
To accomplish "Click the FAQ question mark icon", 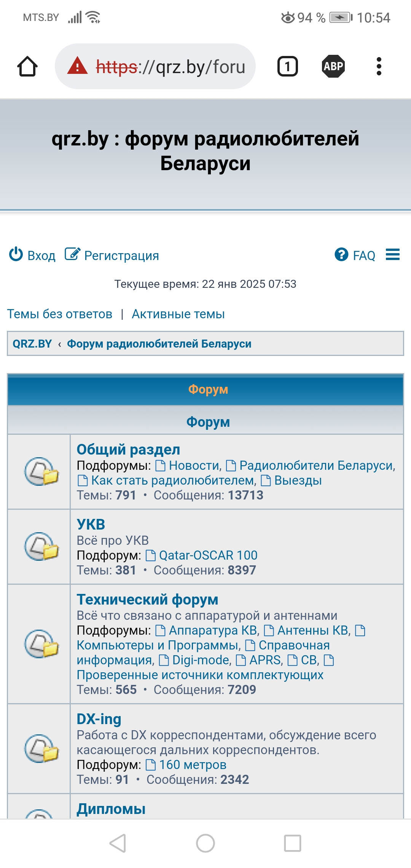I will 341,255.
